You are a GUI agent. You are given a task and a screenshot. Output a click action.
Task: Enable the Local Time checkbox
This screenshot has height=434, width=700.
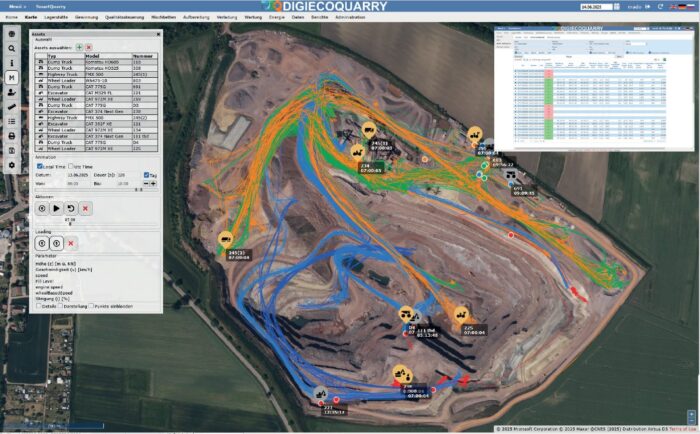(39, 166)
